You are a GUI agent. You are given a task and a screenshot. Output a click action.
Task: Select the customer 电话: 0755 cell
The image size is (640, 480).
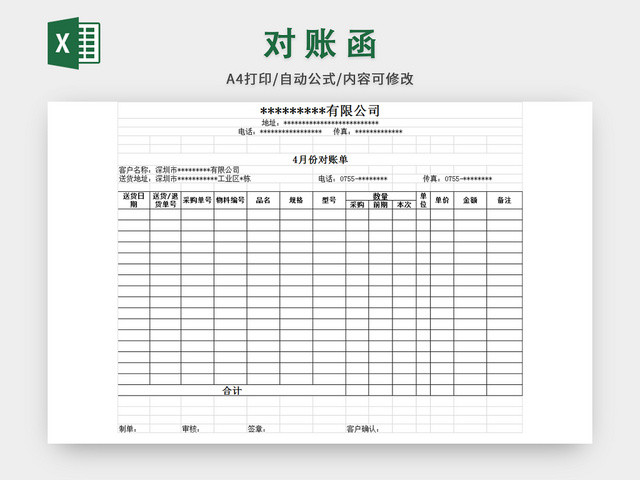point(353,179)
